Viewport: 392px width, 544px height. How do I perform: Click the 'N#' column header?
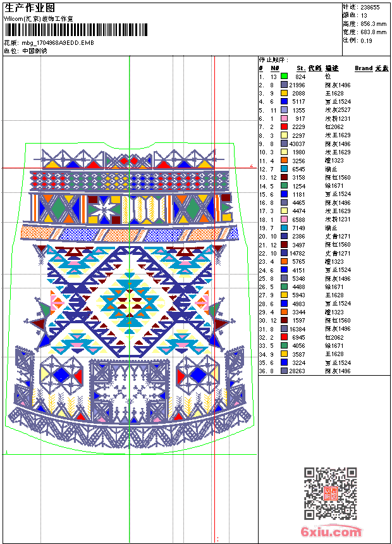(275, 68)
